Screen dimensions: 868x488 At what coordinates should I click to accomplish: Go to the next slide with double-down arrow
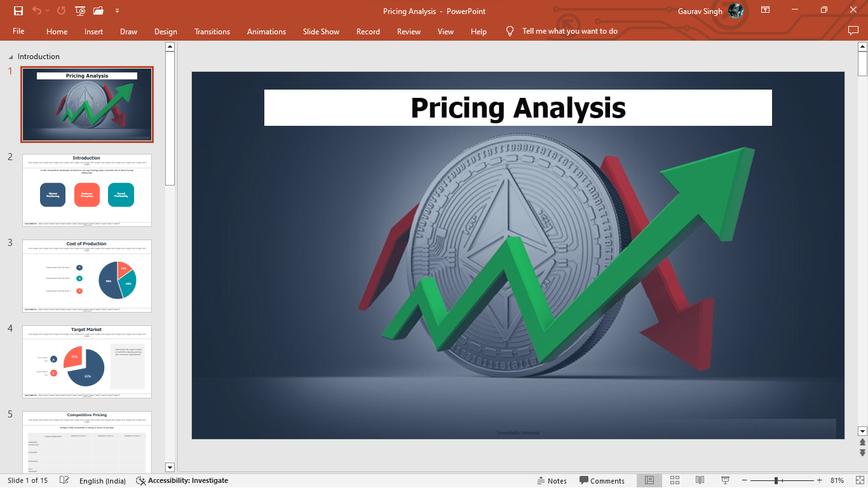pyautogui.click(x=862, y=452)
